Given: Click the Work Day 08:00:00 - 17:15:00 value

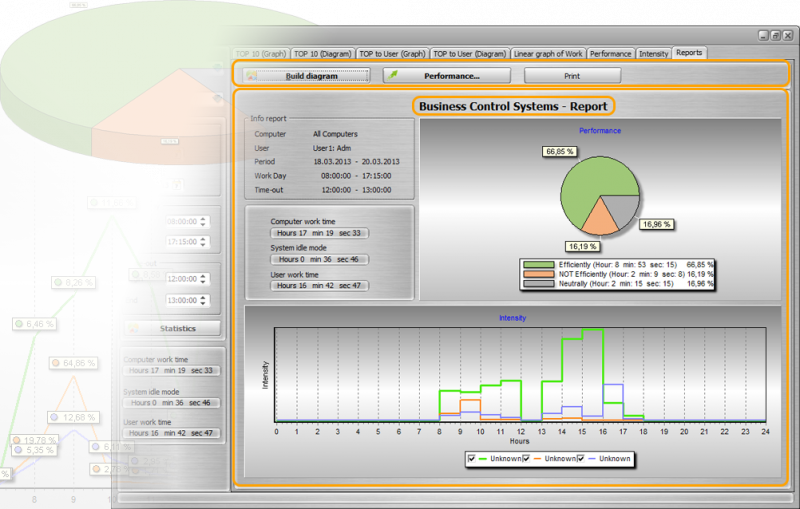Looking at the screenshot, I should tap(356, 176).
